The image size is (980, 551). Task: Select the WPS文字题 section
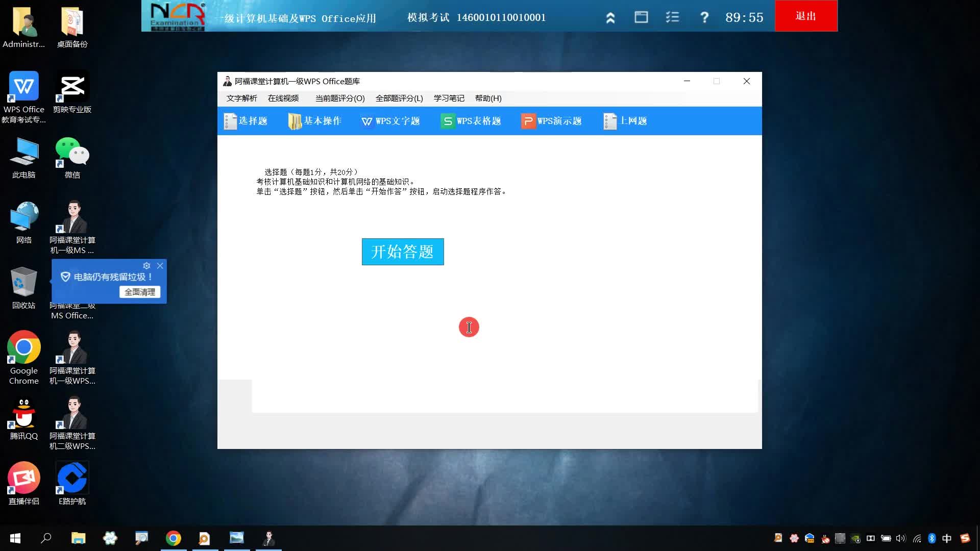pyautogui.click(x=390, y=121)
